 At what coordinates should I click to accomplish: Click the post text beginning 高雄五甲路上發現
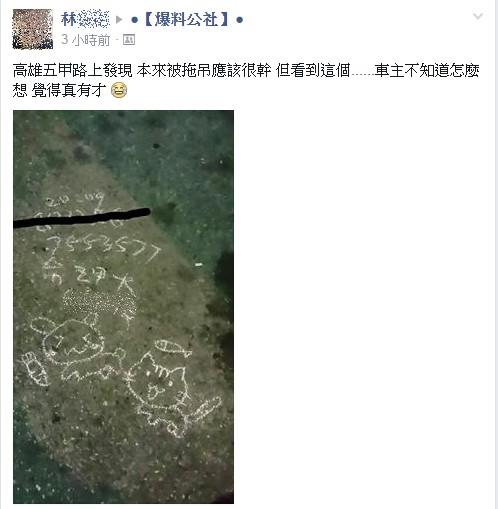(246, 80)
